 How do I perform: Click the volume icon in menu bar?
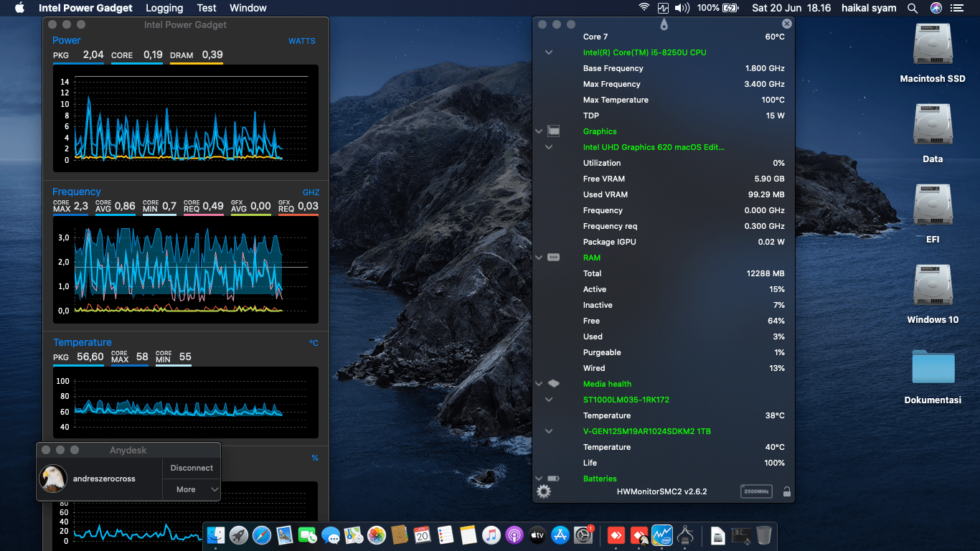pyautogui.click(x=682, y=8)
